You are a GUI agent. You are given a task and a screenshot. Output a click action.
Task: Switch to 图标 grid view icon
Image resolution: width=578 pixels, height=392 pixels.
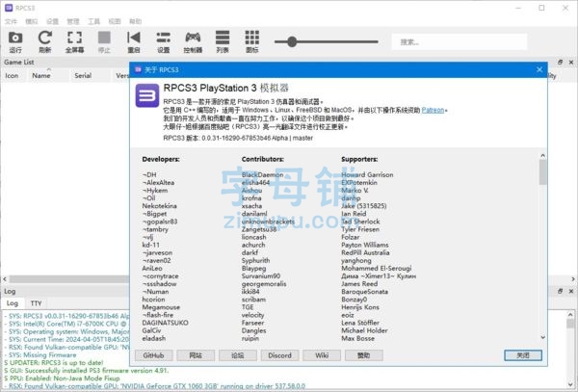(252, 41)
